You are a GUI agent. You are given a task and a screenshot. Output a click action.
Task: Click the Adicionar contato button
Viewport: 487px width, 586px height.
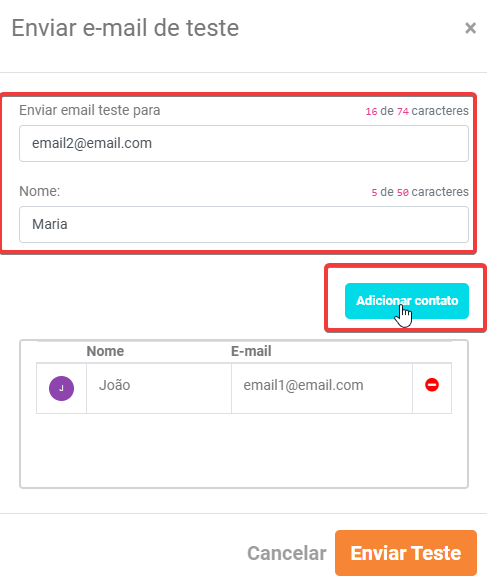[x=407, y=301]
